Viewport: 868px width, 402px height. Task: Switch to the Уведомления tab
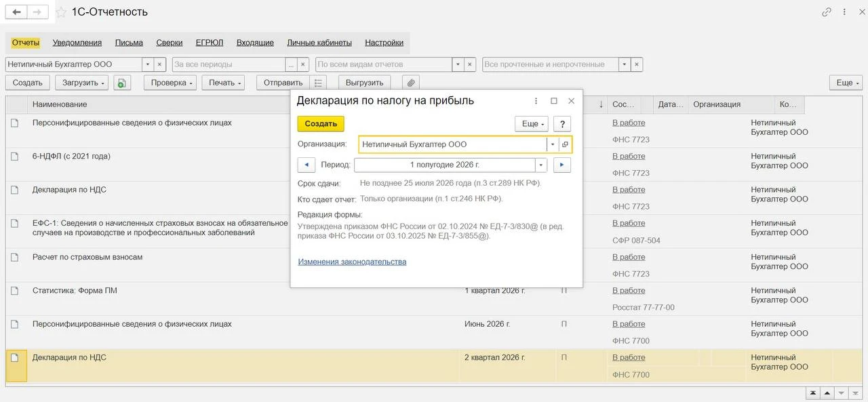click(x=77, y=42)
